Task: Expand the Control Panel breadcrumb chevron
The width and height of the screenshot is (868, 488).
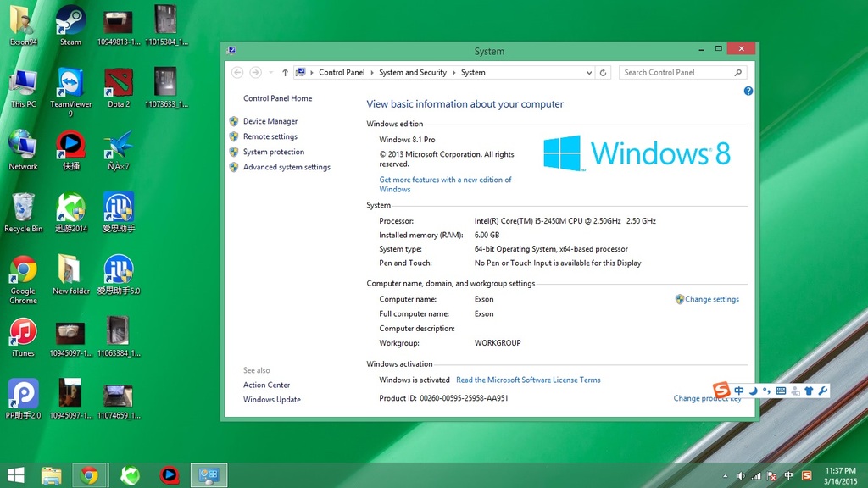Action: click(372, 73)
